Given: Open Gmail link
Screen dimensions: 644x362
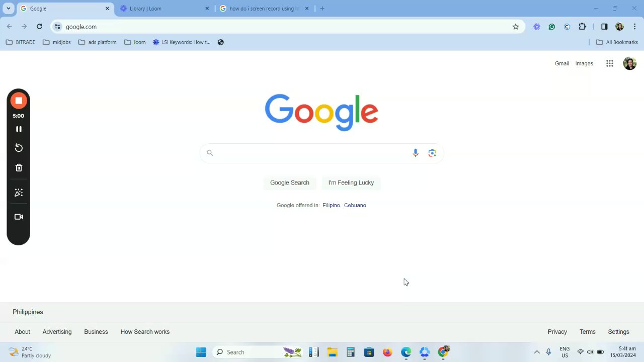Looking at the screenshot, I should tap(562, 63).
